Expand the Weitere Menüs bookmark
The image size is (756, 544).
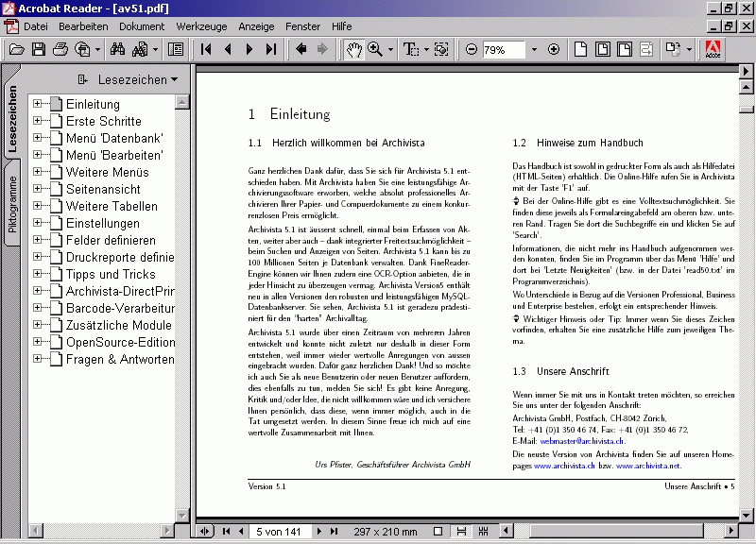tap(37, 172)
